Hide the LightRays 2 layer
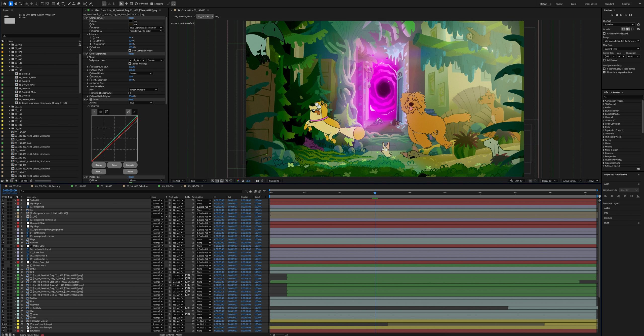 3,203
